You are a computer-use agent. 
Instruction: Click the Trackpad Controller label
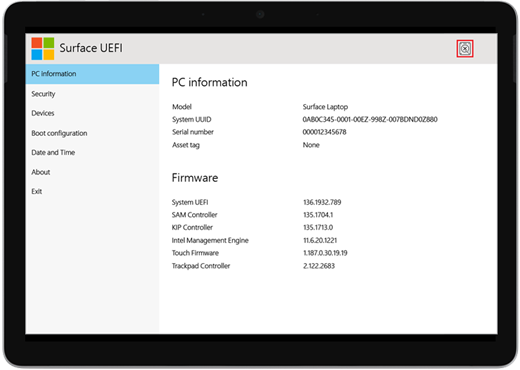(x=201, y=266)
